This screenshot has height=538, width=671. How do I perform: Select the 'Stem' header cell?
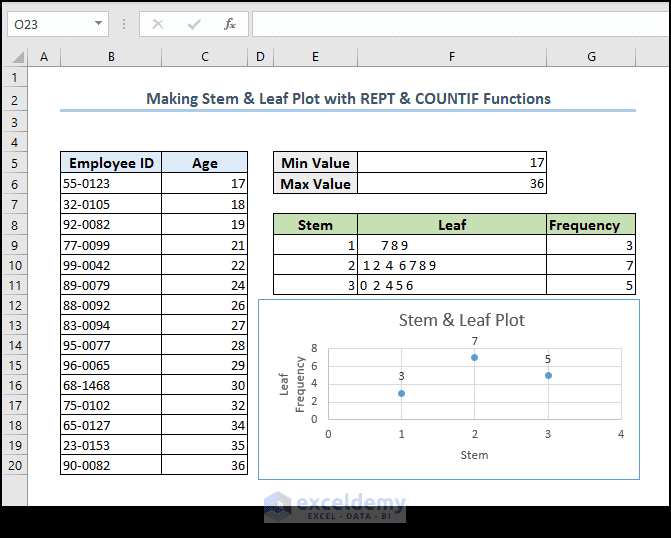point(315,225)
